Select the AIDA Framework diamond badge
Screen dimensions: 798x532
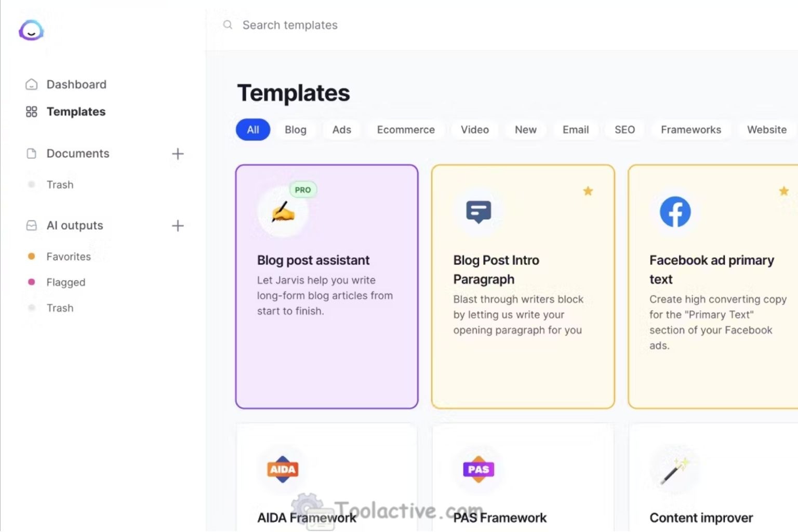282,469
